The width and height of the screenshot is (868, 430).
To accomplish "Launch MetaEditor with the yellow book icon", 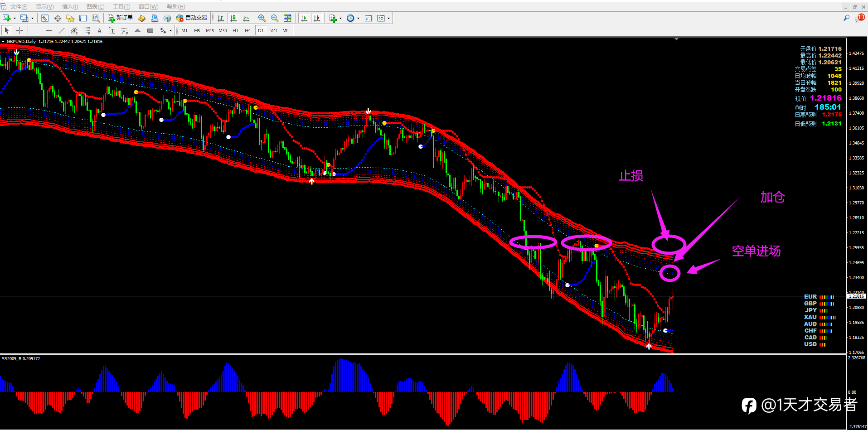I will (x=142, y=18).
